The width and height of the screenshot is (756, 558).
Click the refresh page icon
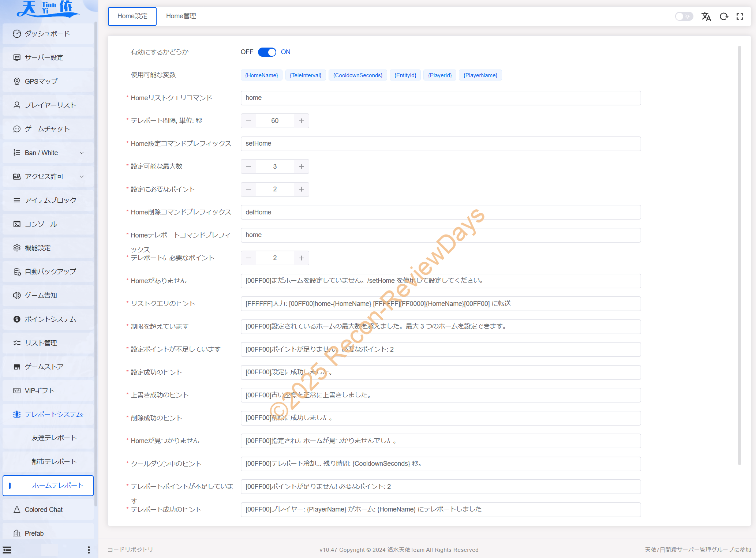[723, 16]
